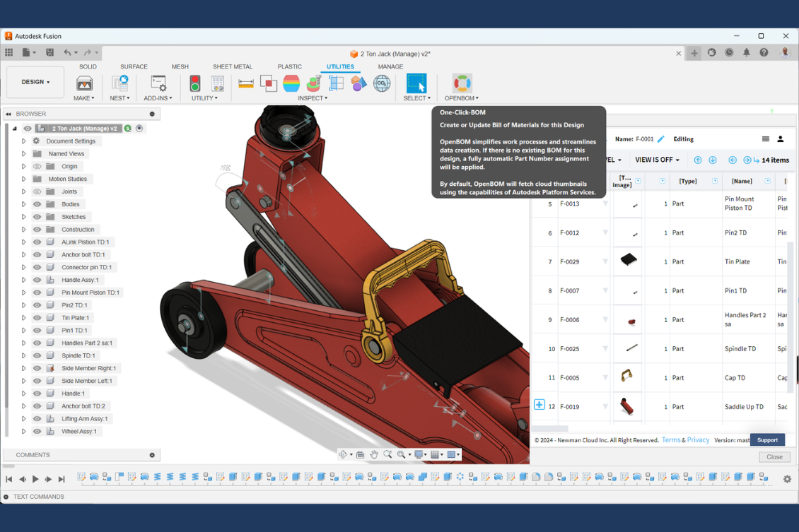799x532 pixels.
Task: Expand the Comments panel
Action: coord(152,455)
